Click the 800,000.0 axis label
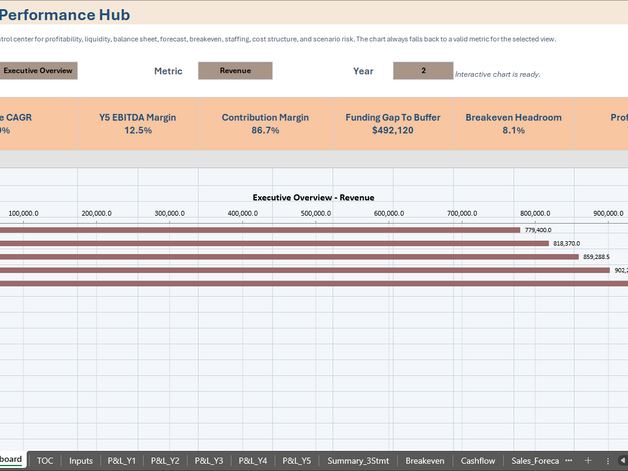 tap(535, 213)
